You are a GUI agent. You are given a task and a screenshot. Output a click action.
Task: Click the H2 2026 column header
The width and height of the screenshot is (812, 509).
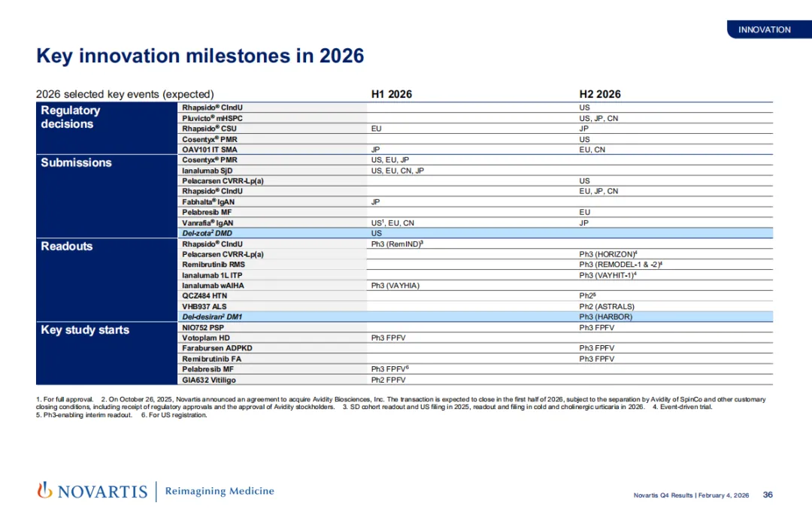[x=599, y=94]
